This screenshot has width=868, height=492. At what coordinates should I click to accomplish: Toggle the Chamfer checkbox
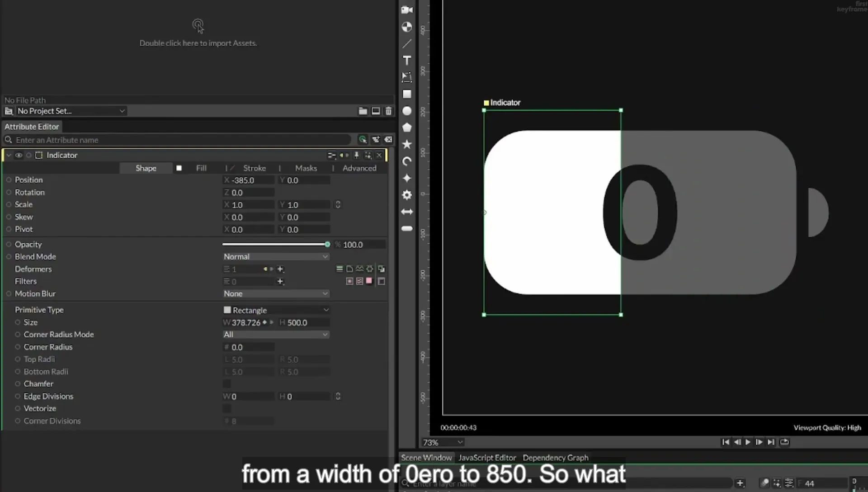[x=227, y=383]
